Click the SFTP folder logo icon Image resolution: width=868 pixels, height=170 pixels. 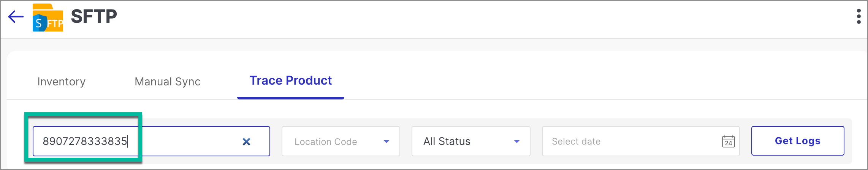click(48, 17)
